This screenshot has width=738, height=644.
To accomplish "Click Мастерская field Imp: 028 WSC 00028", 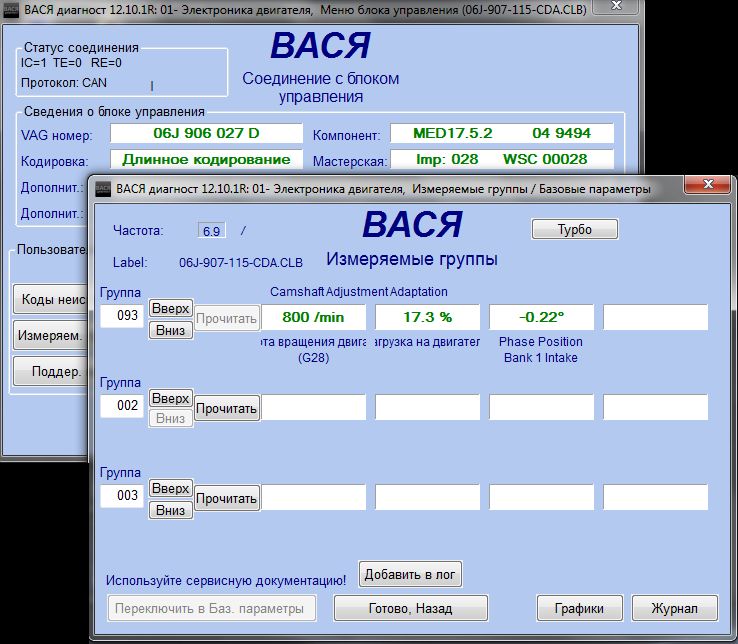I will 502,160.
